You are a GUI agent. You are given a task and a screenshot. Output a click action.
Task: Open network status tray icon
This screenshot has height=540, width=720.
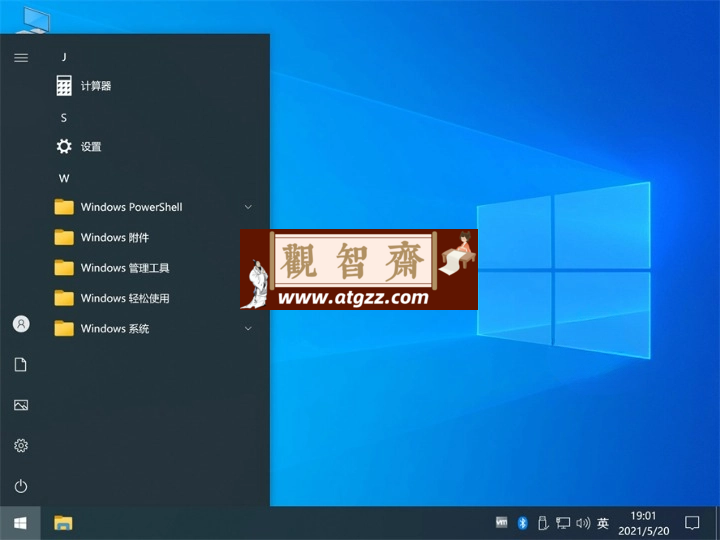coord(563,523)
